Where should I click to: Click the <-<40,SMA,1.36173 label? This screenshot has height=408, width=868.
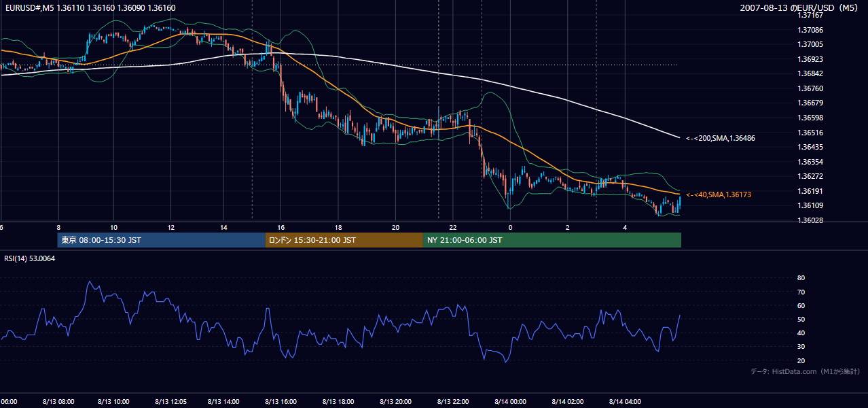[x=719, y=194]
